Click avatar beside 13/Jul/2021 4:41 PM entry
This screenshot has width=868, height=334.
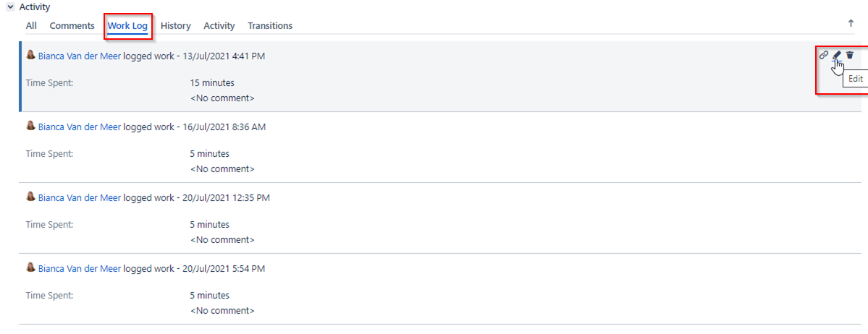click(x=31, y=55)
